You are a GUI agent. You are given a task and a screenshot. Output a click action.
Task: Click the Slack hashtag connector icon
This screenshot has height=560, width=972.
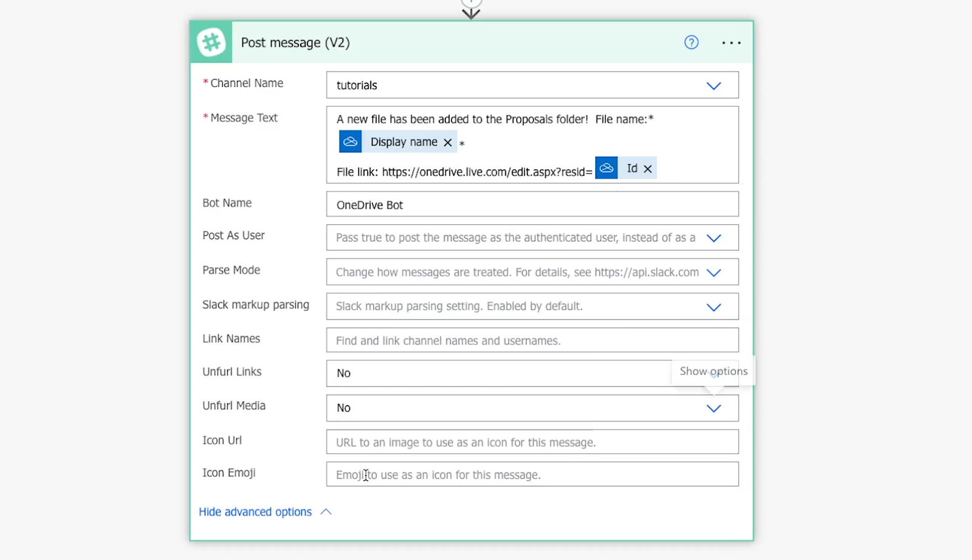(211, 43)
